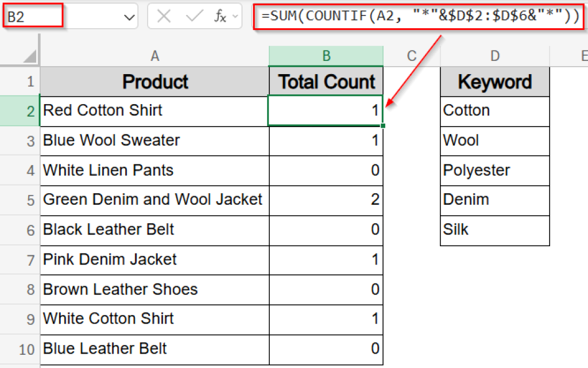Image resolution: width=588 pixels, height=368 pixels.
Task: Select the Keyword header cell
Action: click(494, 82)
